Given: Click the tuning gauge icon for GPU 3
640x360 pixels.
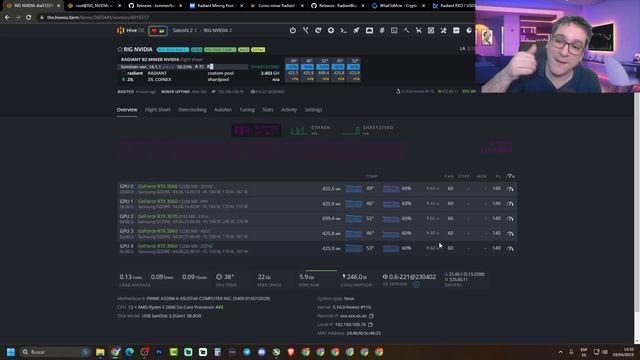Looking at the screenshot, I should point(510,233).
